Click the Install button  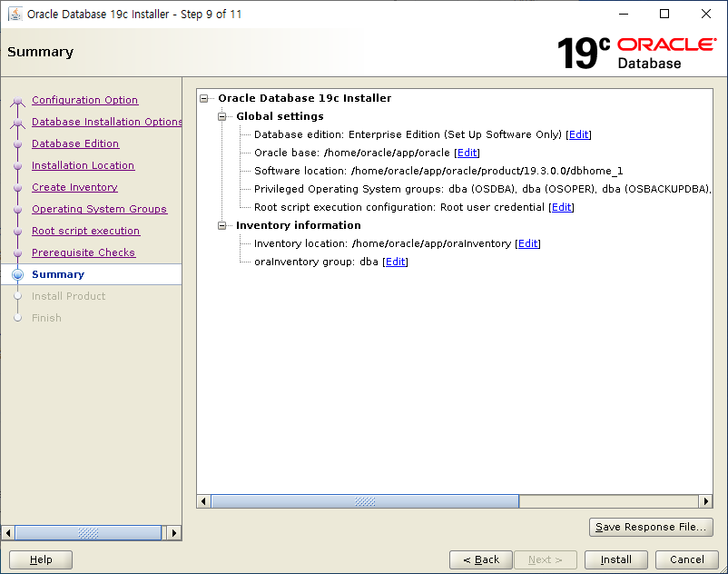[x=615, y=559]
